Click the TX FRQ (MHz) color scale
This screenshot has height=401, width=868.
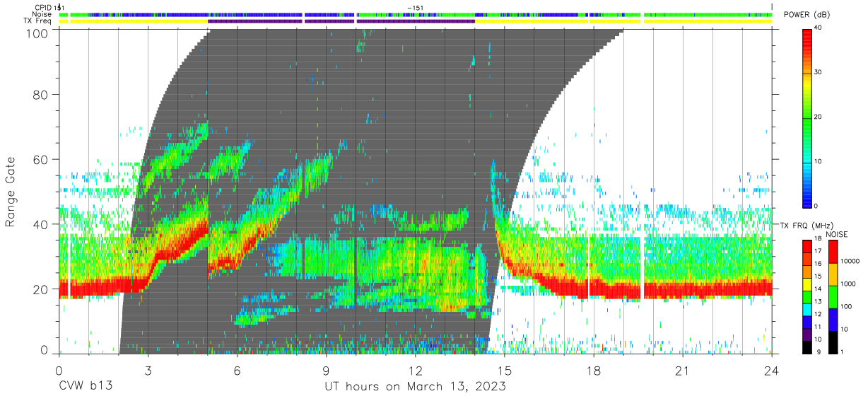[807, 296]
